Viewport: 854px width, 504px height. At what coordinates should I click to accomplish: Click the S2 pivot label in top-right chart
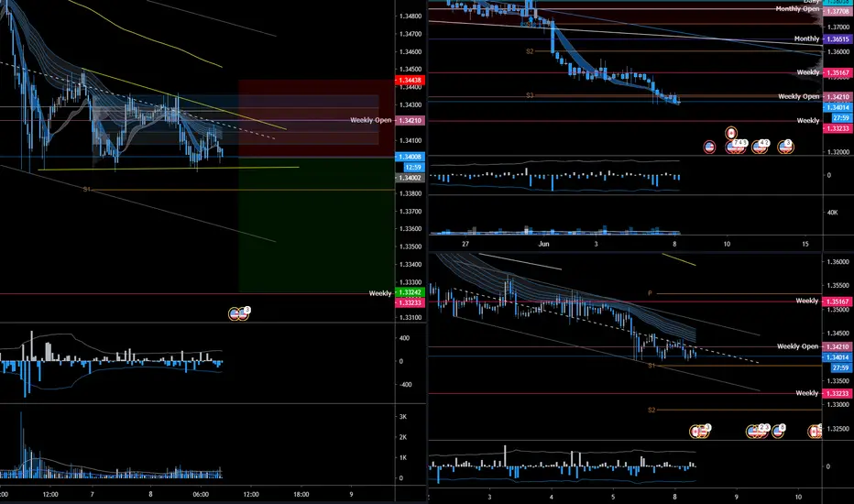pyautogui.click(x=530, y=51)
